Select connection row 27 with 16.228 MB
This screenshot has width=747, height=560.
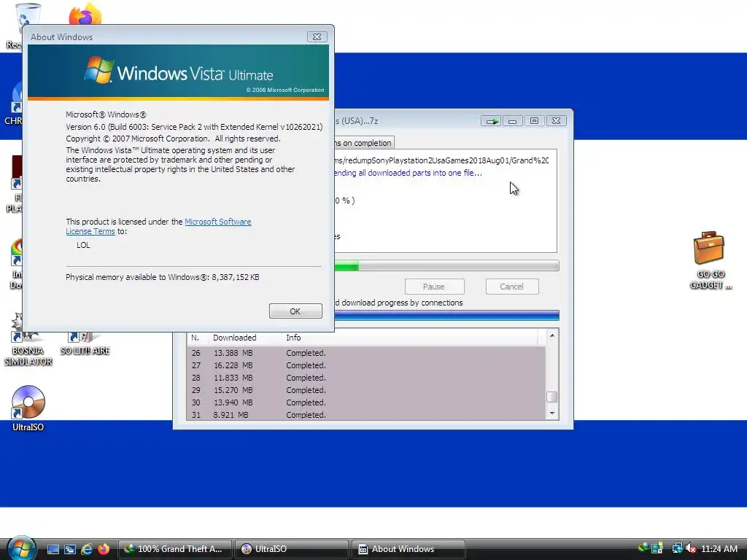(366, 365)
